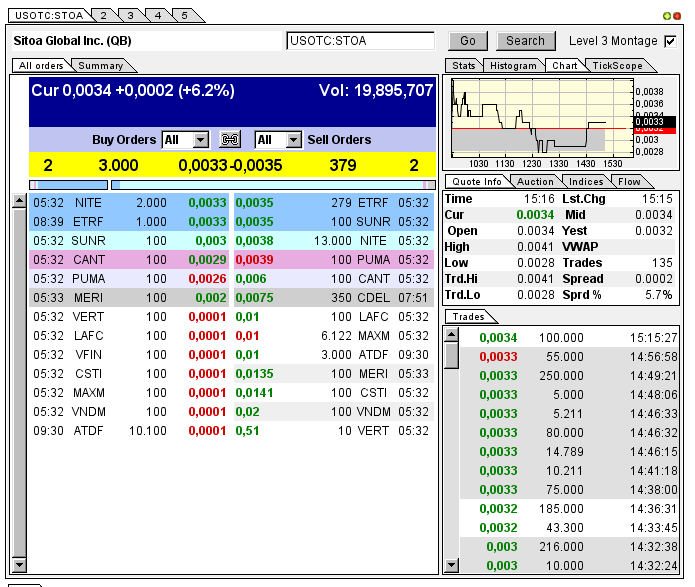Image resolution: width=695 pixels, height=587 pixels.
Task: Click the Go button
Action: [x=468, y=41]
